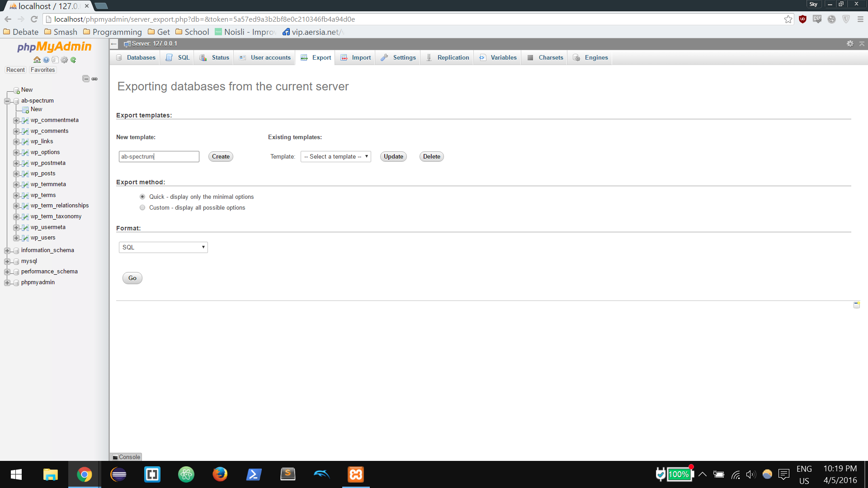Image resolution: width=868 pixels, height=488 pixels.
Task: Open the MySQL documentation page icon
Action: [x=55, y=60]
